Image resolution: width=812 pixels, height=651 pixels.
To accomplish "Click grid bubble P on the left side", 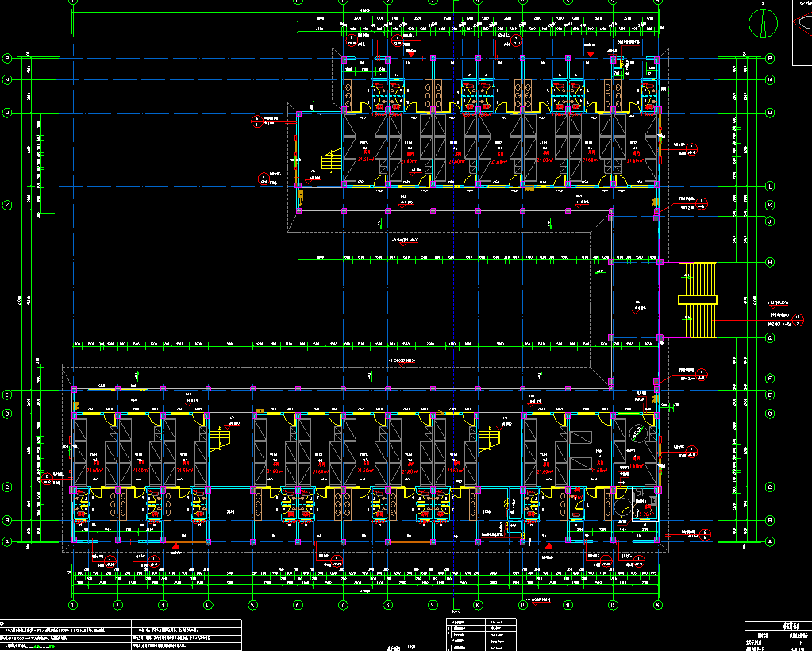I will (8, 58).
